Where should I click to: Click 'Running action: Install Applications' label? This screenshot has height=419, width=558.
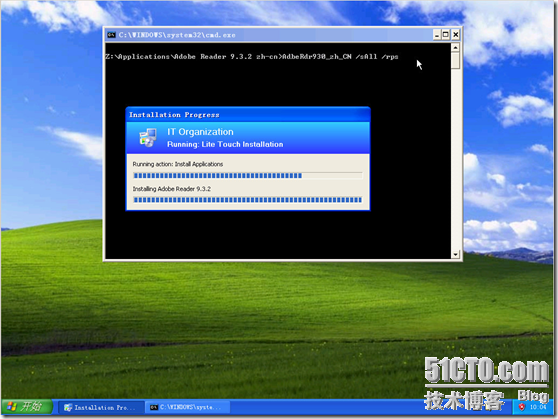click(178, 164)
